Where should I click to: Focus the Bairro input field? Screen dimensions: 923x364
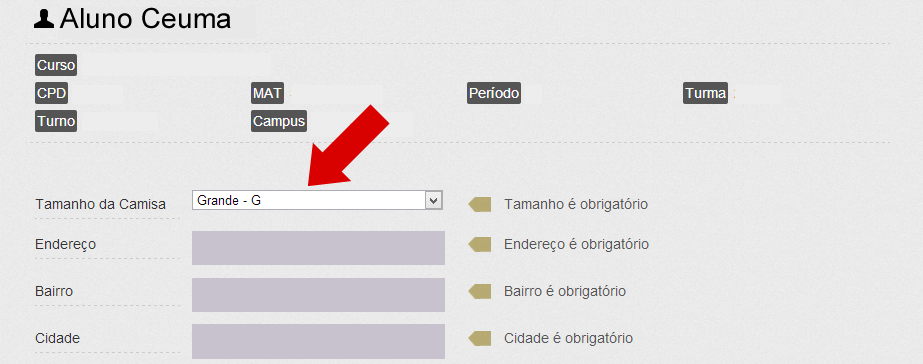click(318, 295)
